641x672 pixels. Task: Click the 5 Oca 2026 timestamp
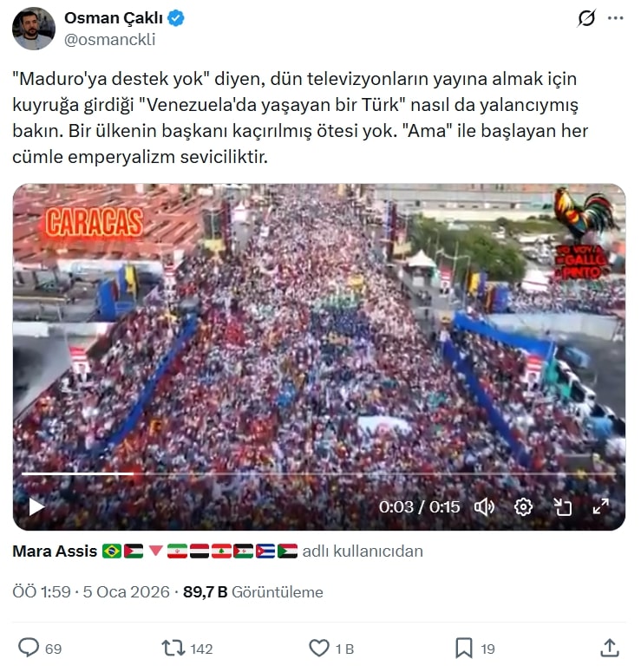tap(126, 592)
